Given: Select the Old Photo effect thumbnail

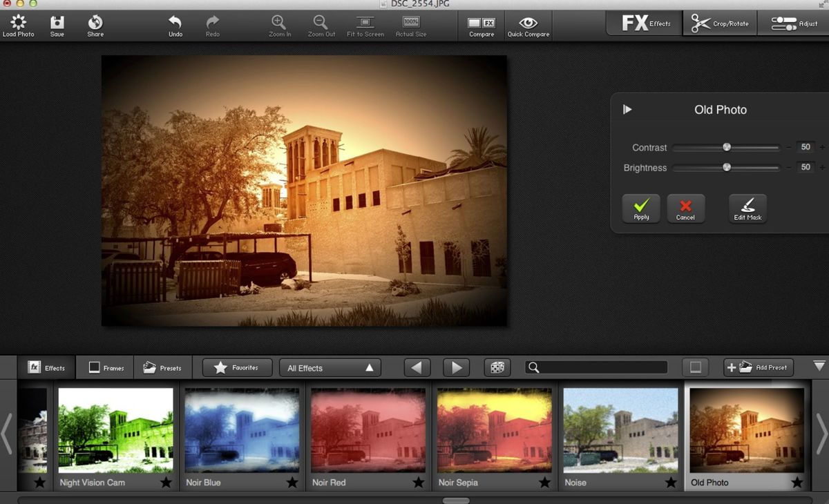Looking at the screenshot, I should 747,430.
